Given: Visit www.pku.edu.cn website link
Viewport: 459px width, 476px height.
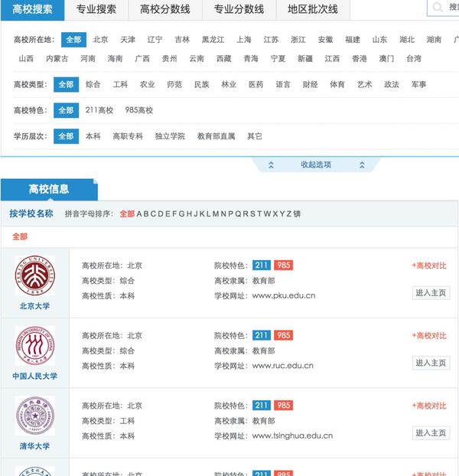Looking at the screenshot, I should point(284,295).
